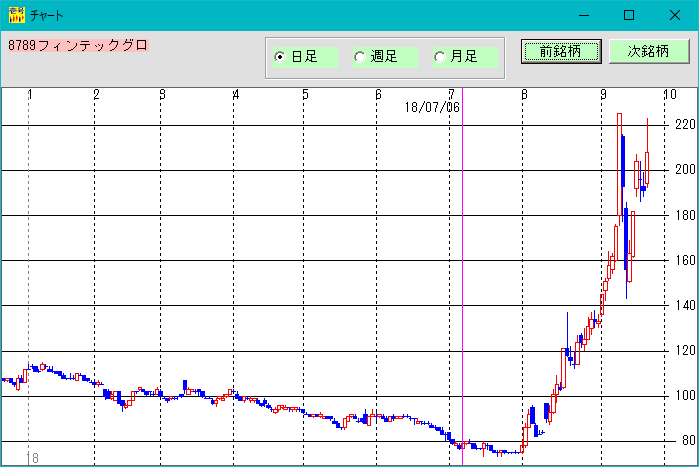Close the チャート window
This screenshot has height=467, width=699.
coord(675,15)
